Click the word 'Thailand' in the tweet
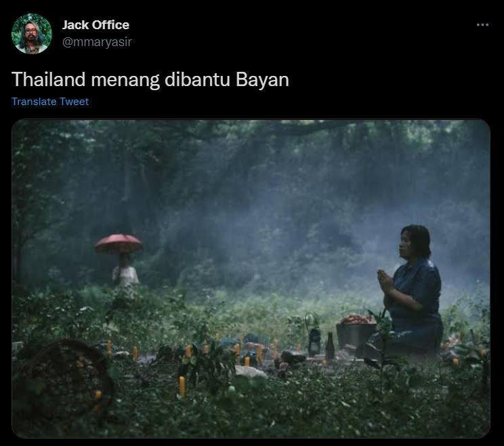The width and height of the screenshot is (504, 446). (x=49, y=79)
